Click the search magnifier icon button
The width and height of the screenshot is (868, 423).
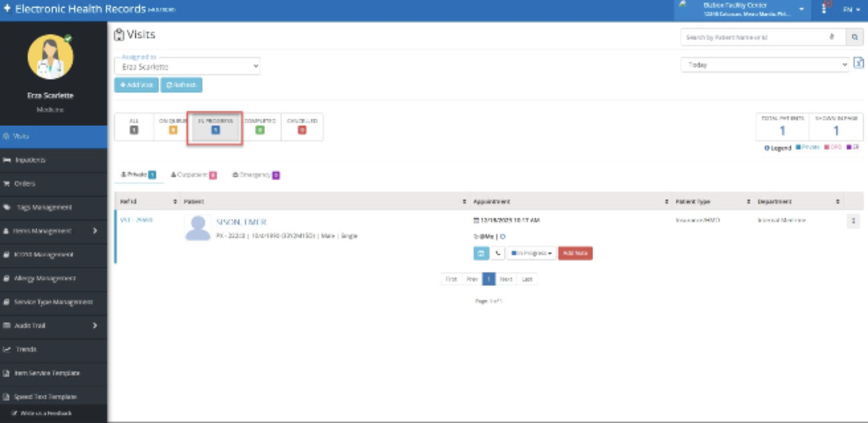(854, 38)
